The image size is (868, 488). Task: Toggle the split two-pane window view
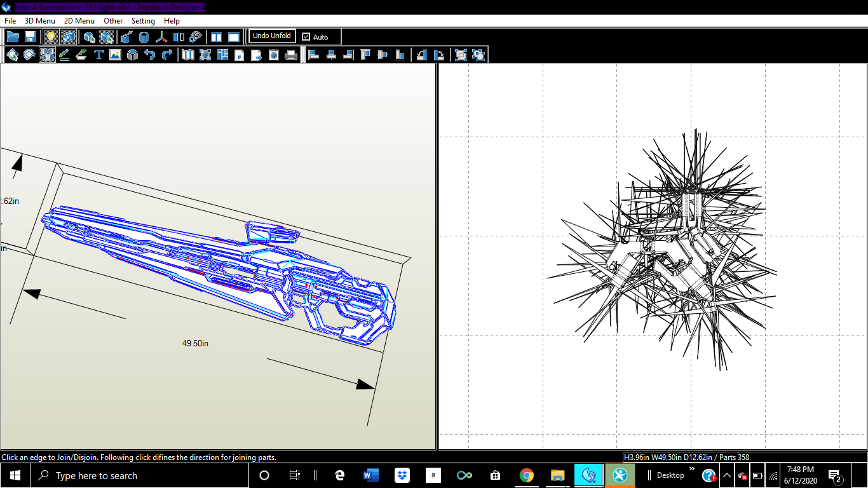217,37
